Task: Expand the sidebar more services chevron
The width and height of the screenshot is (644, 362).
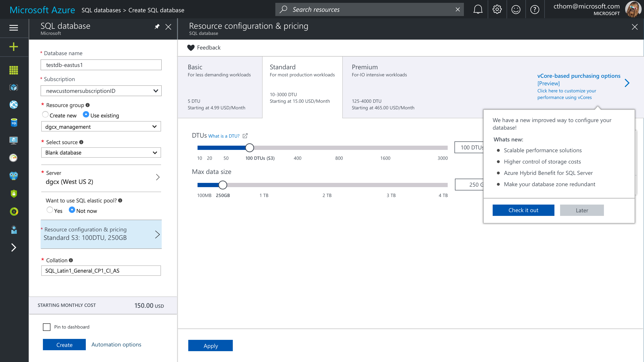Action: point(14,247)
